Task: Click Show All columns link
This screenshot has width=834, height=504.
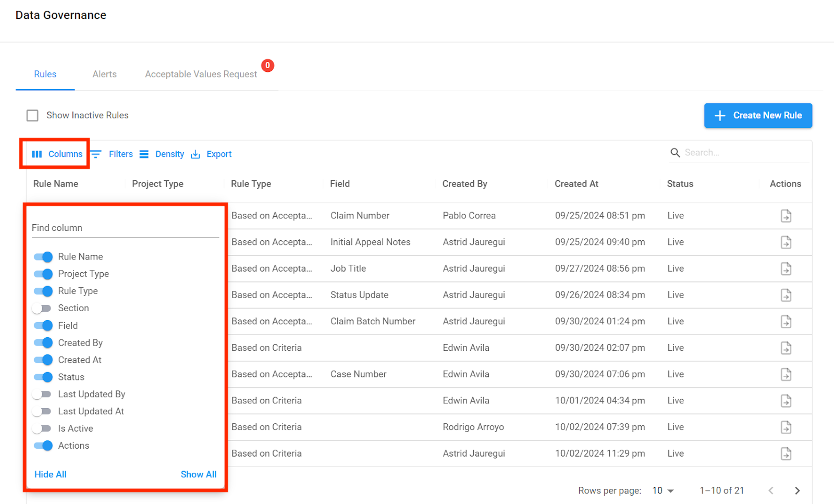Action: coord(199,474)
